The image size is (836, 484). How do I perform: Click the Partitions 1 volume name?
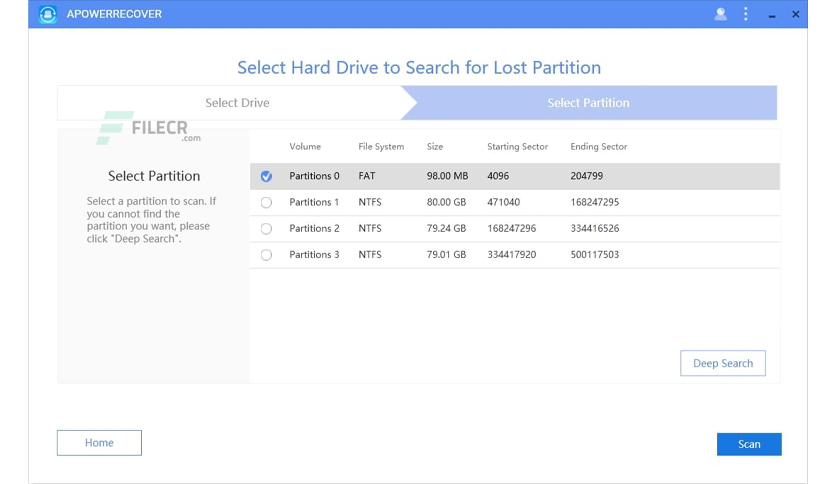pyautogui.click(x=314, y=202)
